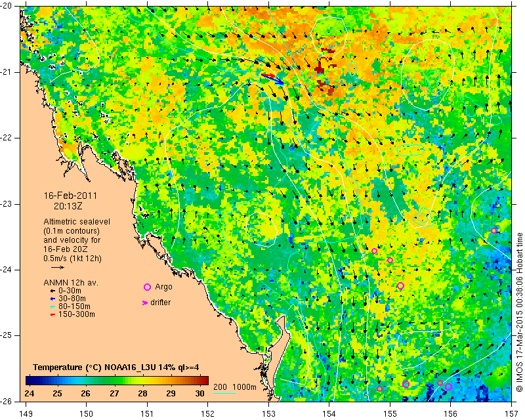Viewport: 525px width, 420px height.
Task: Click the "-20" latitude axis label
Action: point(7,6)
